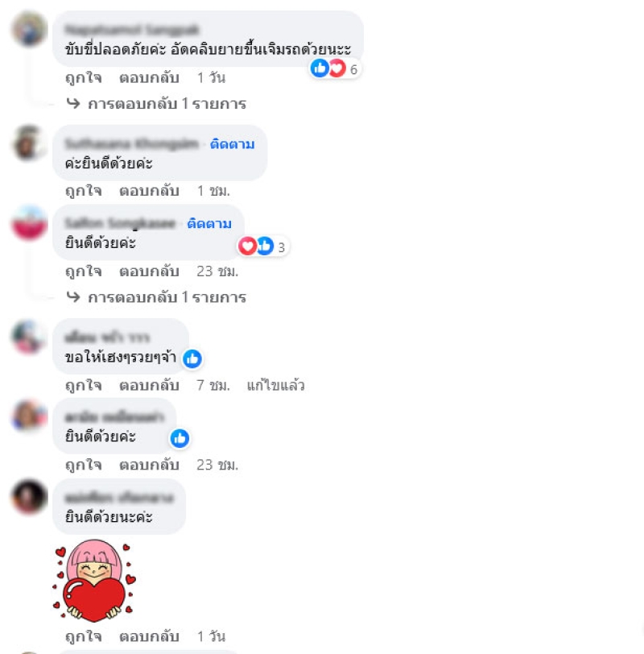Reply to the 7 ชม. comment
Viewport: 644px width, 654px height.
149,385
